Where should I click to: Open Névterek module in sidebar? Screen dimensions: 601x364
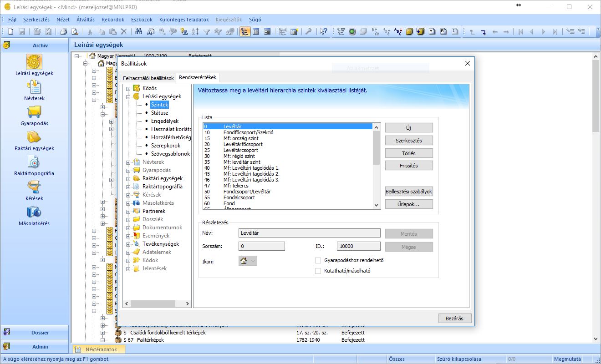pyautogui.click(x=34, y=90)
